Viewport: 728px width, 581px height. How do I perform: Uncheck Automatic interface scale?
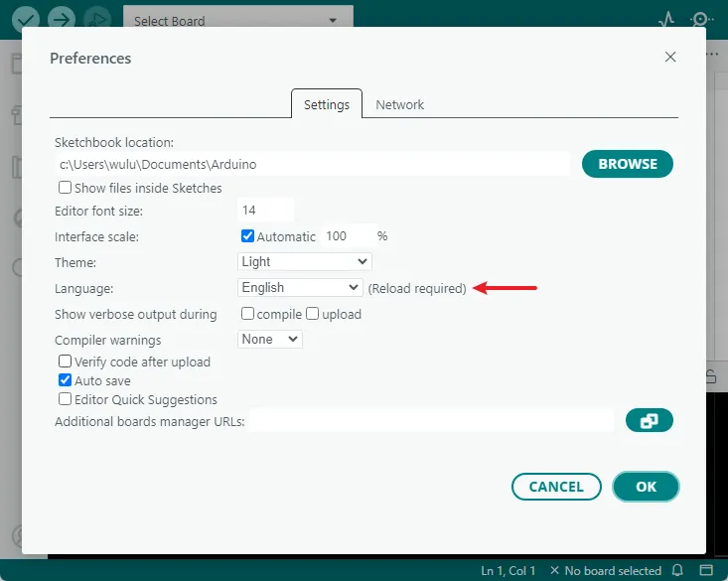click(x=248, y=236)
